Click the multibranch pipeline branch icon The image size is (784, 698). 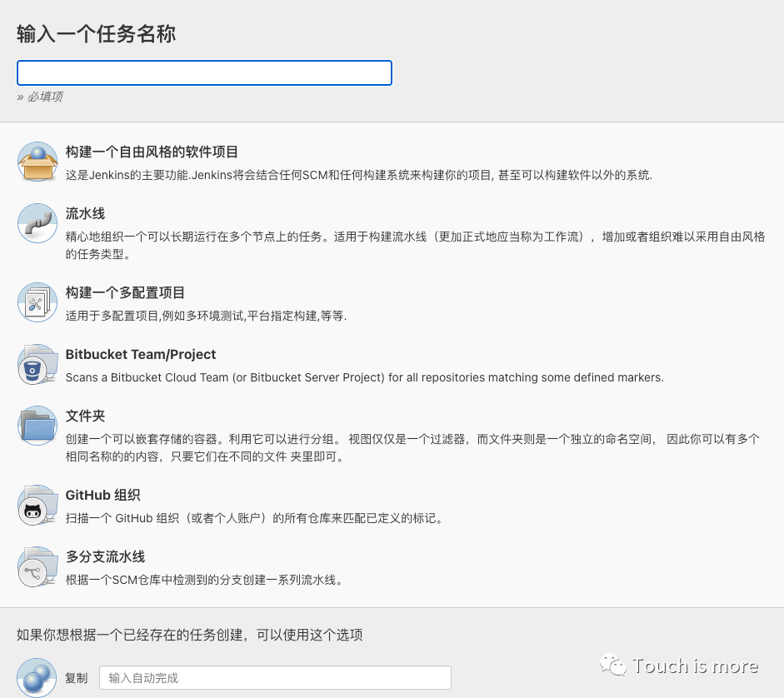tap(37, 566)
